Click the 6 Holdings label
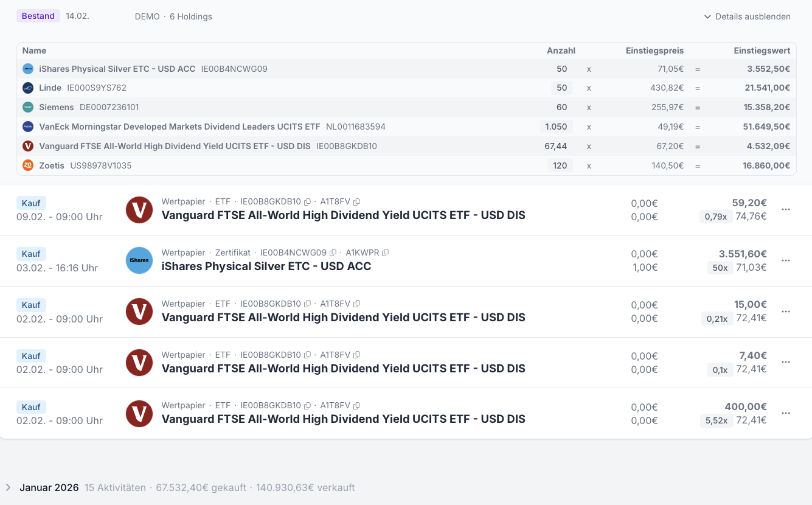 (x=191, y=16)
